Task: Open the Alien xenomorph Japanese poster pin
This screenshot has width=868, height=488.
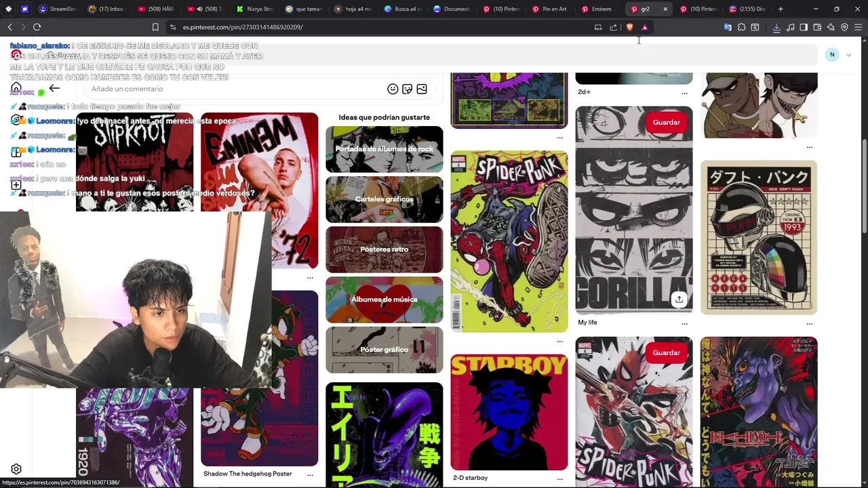Action: (384, 435)
